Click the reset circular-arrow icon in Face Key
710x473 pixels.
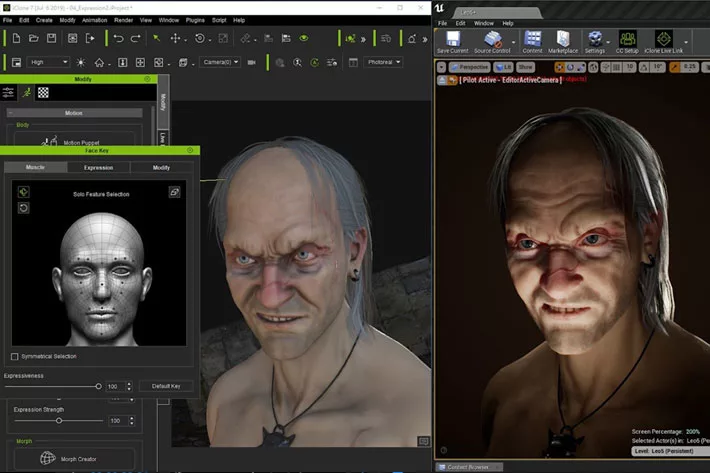pyautogui.click(x=24, y=208)
